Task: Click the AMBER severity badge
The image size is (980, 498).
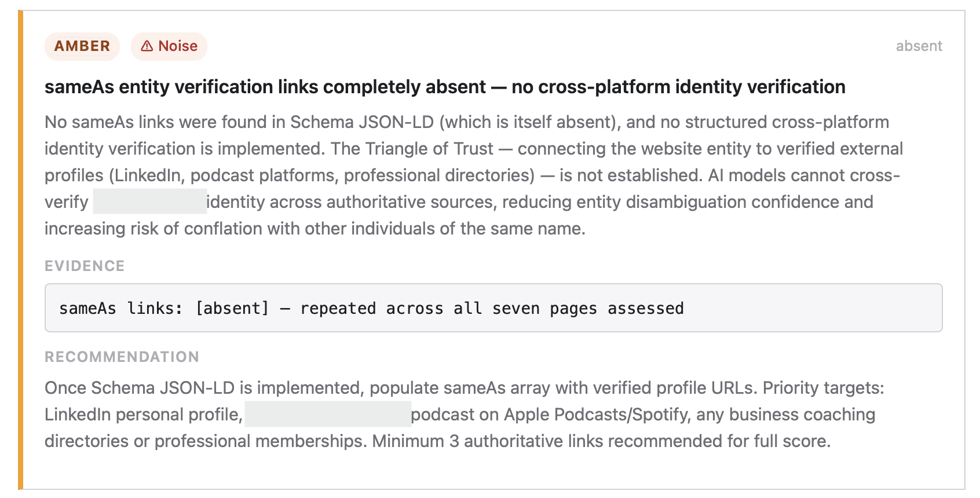Action: pyautogui.click(x=82, y=46)
